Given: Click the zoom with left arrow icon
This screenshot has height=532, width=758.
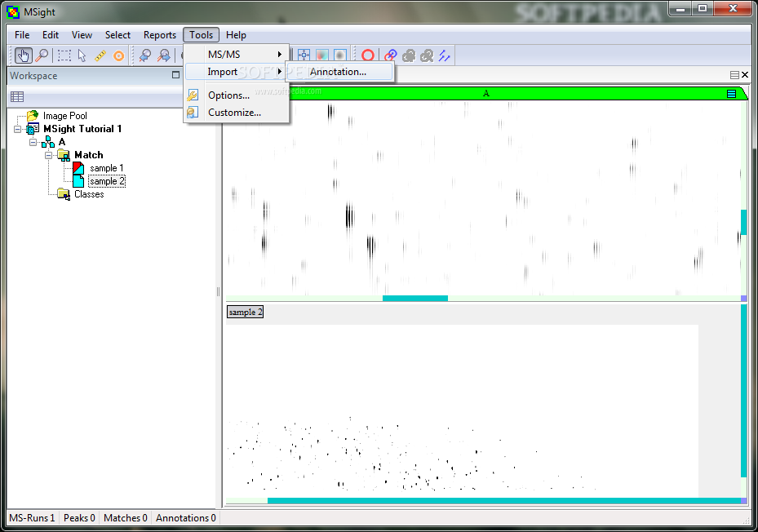Looking at the screenshot, I should pyautogui.click(x=144, y=55).
